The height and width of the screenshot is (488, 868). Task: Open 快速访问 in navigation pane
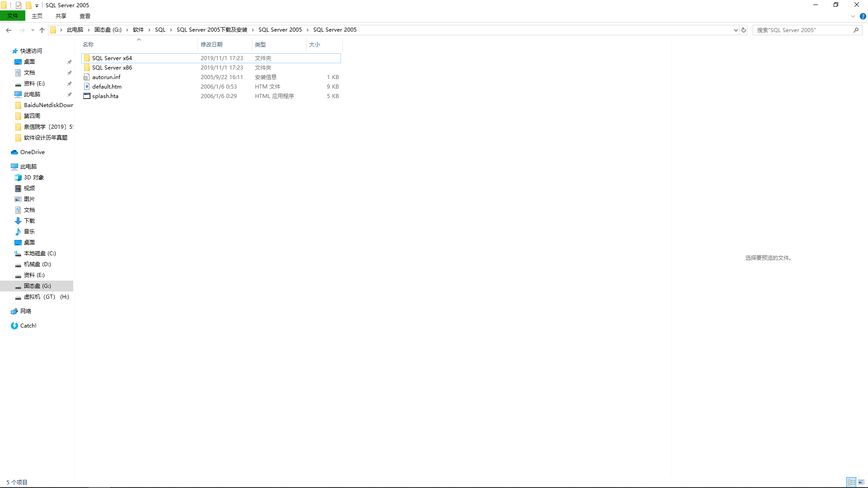pos(31,51)
